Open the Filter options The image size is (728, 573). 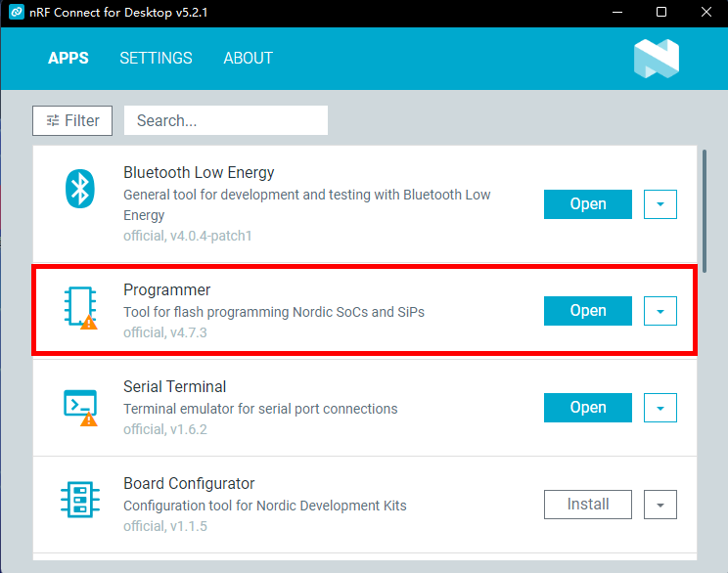coord(72,120)
